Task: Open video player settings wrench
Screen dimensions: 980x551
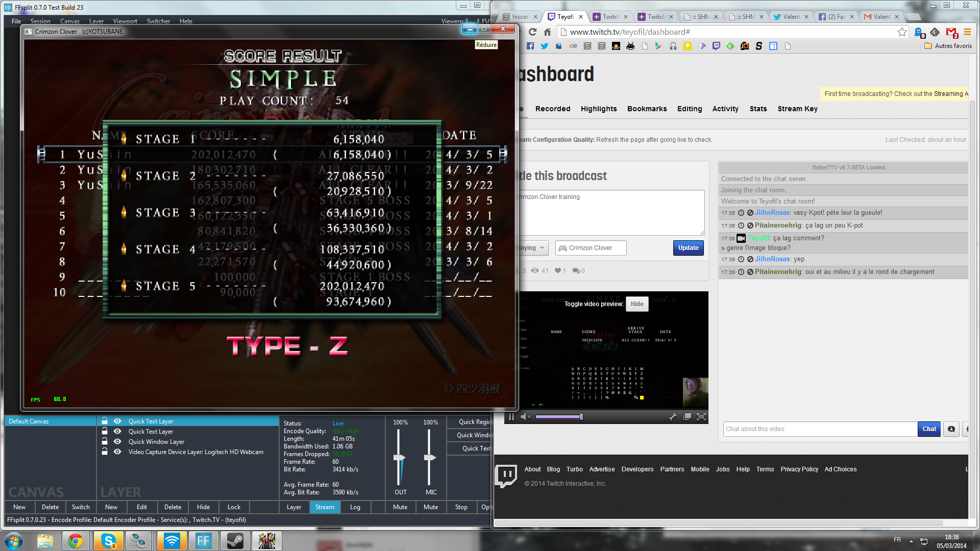Action: click(x=673, y=417)
